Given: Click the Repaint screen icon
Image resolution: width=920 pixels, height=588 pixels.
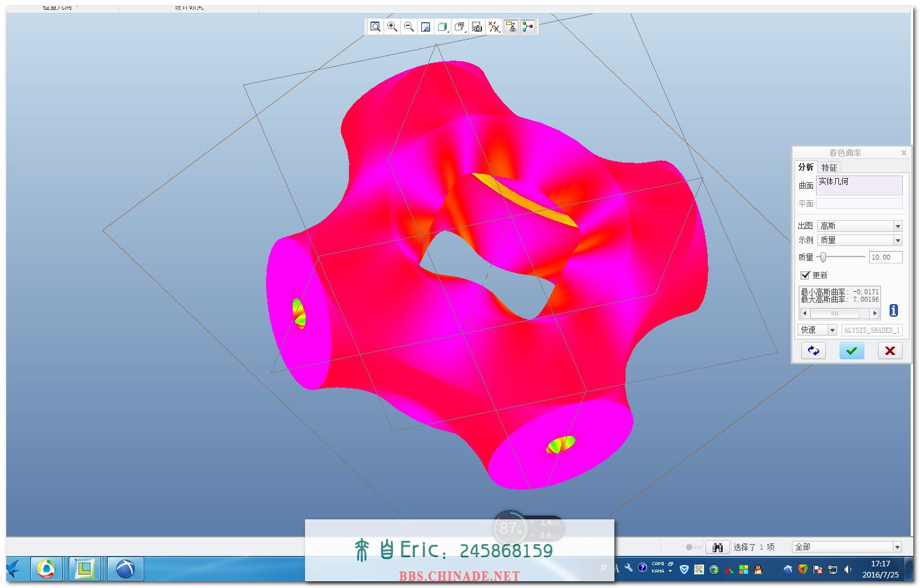Looking at the screenshot, I should pyautogui.click(x=426, y=27).
